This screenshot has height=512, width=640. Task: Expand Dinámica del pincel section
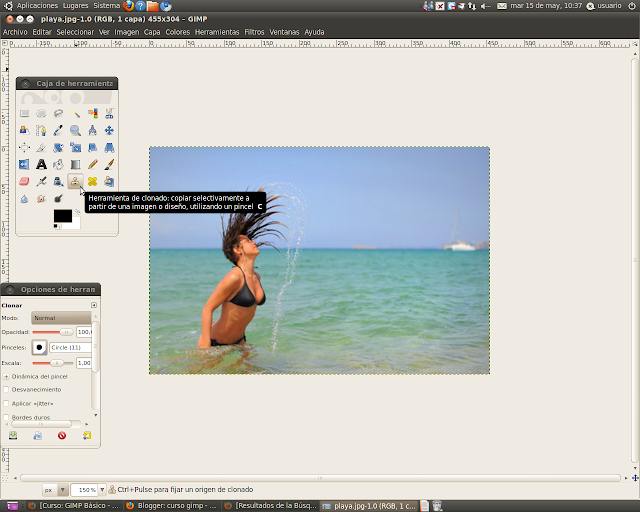6,376
